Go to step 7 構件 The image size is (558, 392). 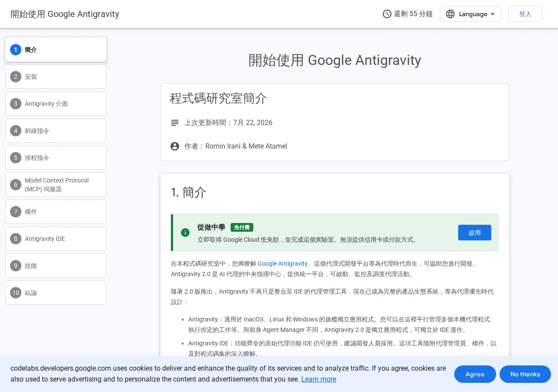point(56,212)
